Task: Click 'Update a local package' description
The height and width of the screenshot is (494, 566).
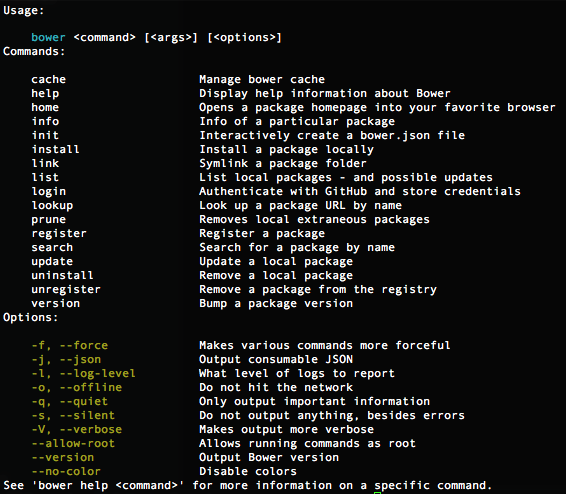Action: pos(276,262)
